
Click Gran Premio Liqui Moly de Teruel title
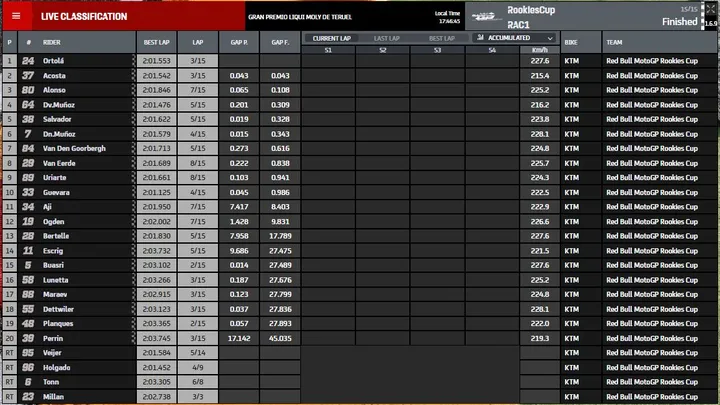coord(300,17)
